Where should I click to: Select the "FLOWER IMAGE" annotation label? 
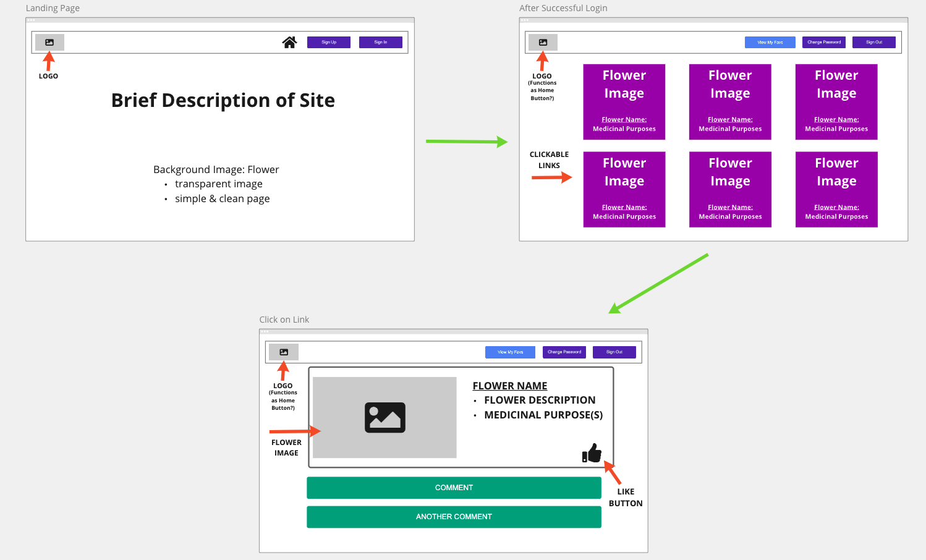pyautogui.click(x=286, y=448)
